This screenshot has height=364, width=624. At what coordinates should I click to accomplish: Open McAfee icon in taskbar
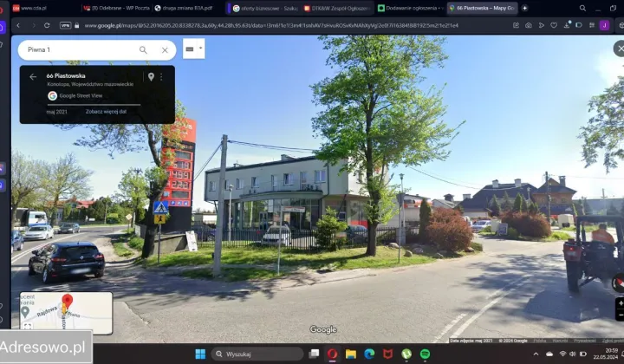pyautogui.click(x=388, y=354)
